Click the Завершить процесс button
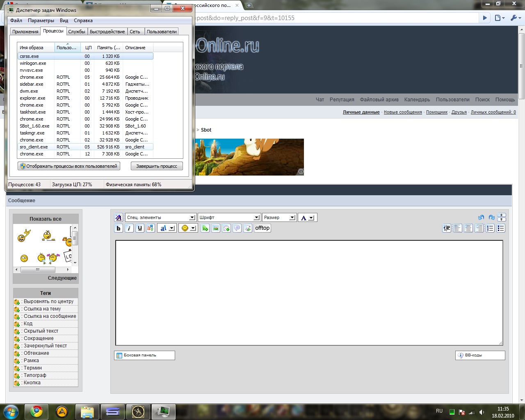Viewport: 525px width, 420px height. 157,166
